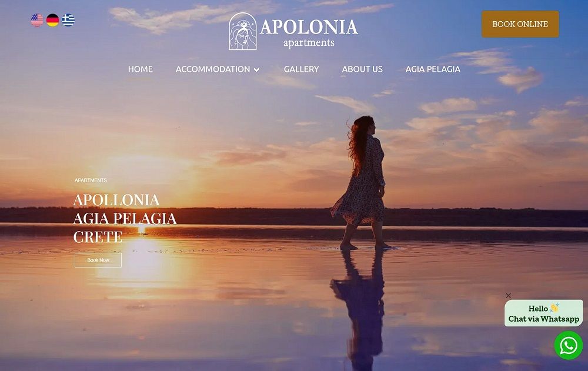Click the Book Online button

pos(520,24)
